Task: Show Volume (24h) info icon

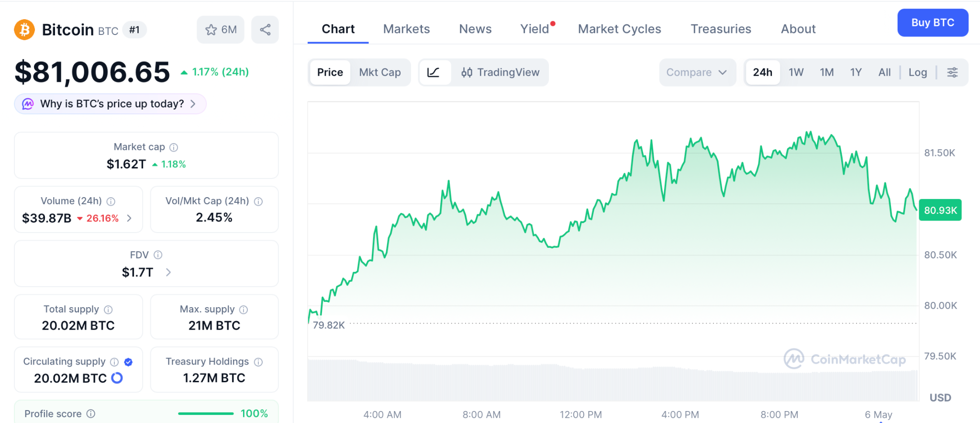Action: coord(111,201)
